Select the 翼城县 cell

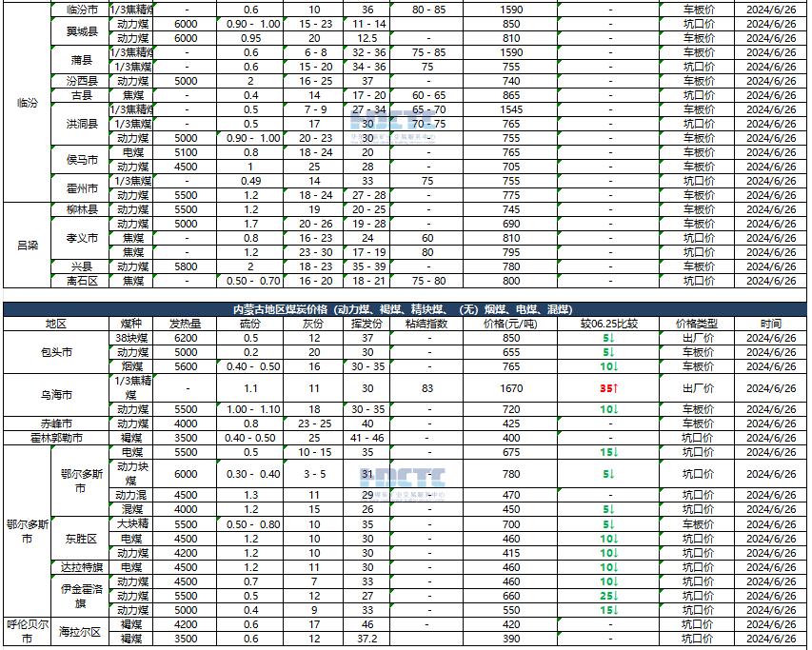(x=80, y=31)
